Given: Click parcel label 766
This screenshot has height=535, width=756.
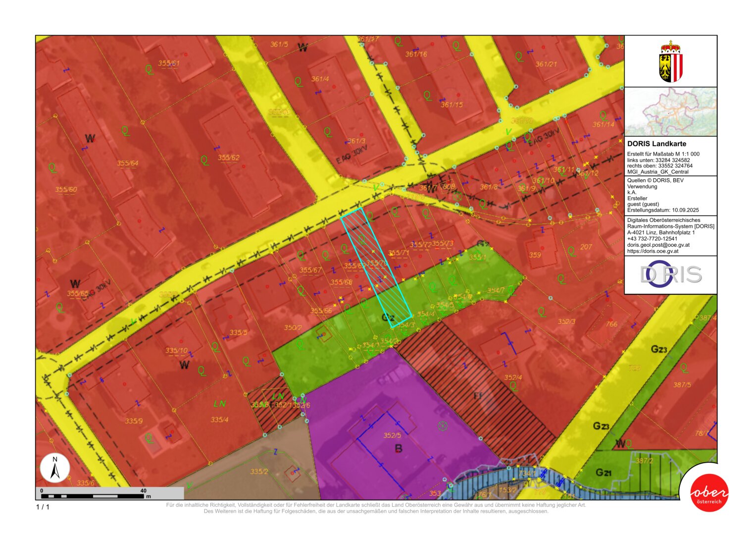Looking at the screenshot, I should 612,323.
